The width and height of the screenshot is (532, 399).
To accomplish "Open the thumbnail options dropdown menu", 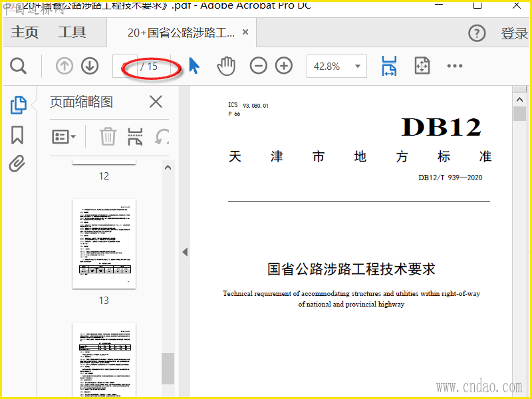I will click(63, 137).
